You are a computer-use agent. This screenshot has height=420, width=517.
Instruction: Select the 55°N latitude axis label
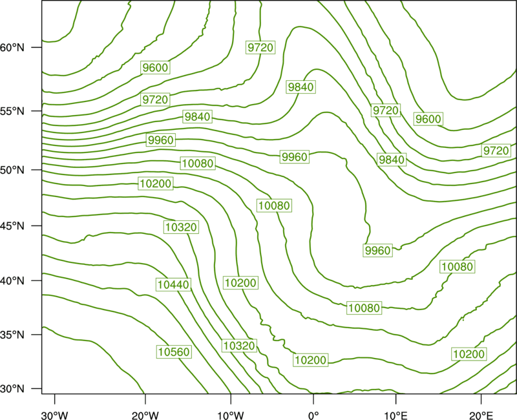[12, 111]
